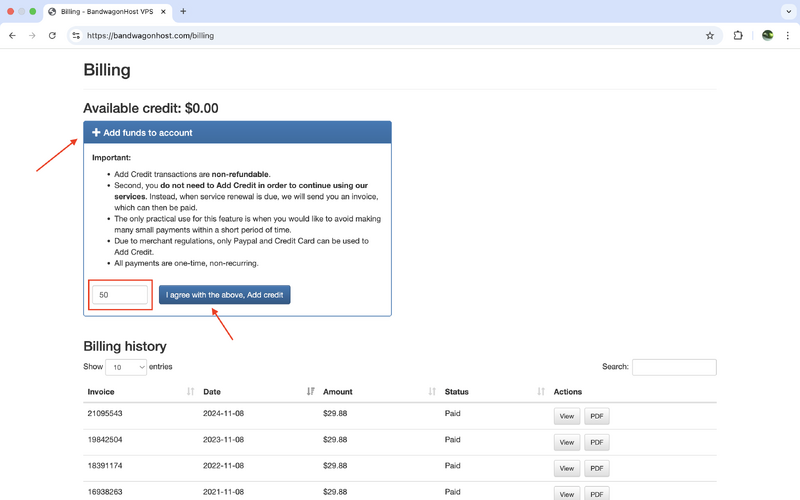This screenshot has width=800, height=500.
Task: Bookmark this page with the star icon
Action: [710, 35]
